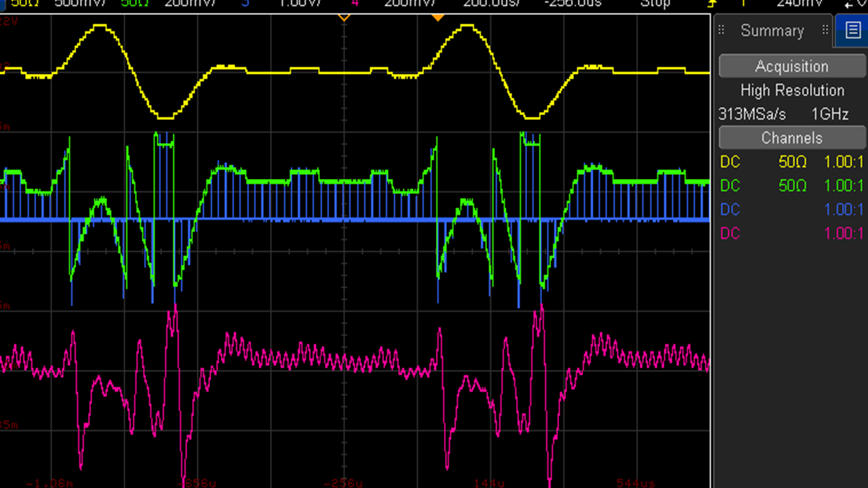Click the solid orange trigger position marker
The width and height of the screenshot is (868, 488).
click(438, 16)
